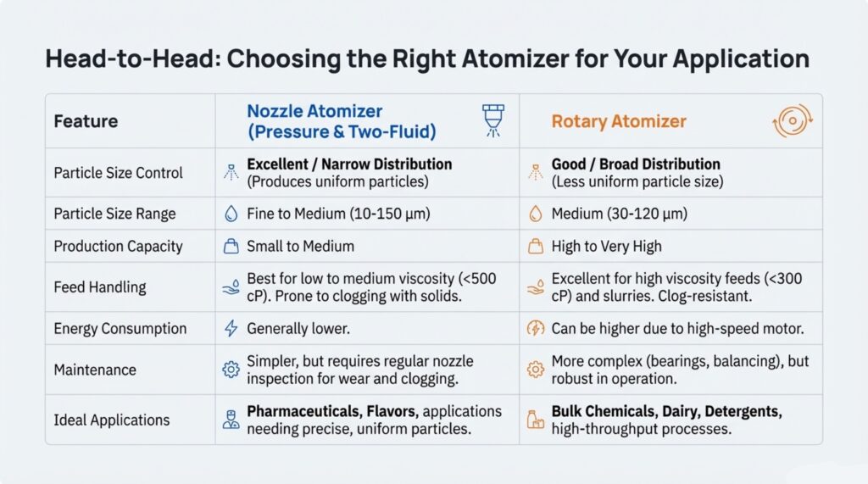
Task: Click the orange spray icon beside Good / Broad Distribution
Action: 536,172
